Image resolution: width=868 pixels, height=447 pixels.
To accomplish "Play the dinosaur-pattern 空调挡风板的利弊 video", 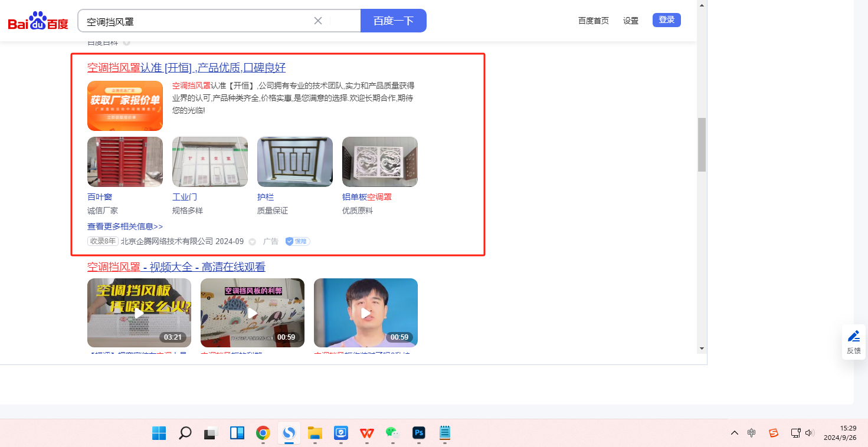I will click(253, 313).
